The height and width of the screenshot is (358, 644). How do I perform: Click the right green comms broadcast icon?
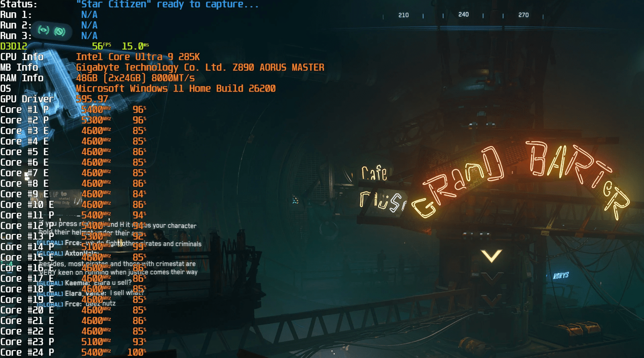point(60,32)
